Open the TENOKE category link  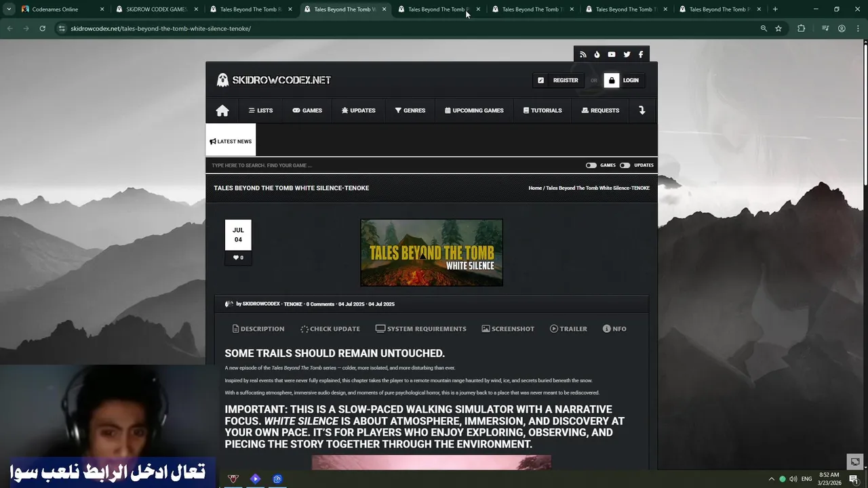coord(293,304)
